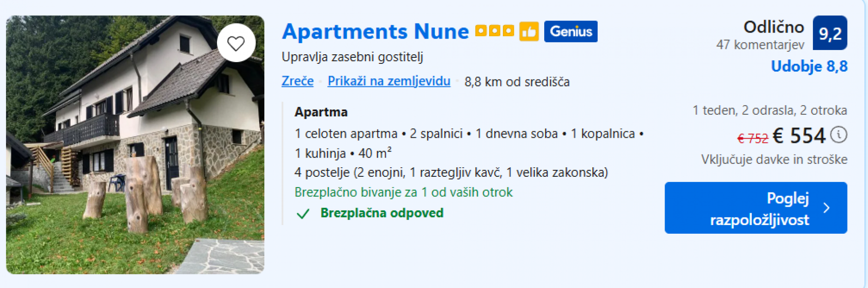Click the green checkmark by Brezplačna odpoved
This screenshot has height=288, width=868.
302,214
